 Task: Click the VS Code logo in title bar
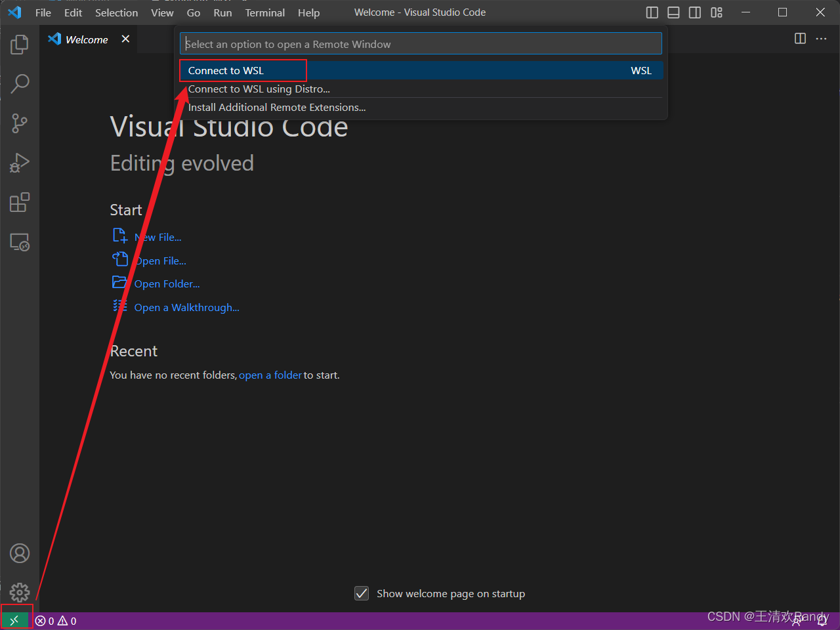14,12
